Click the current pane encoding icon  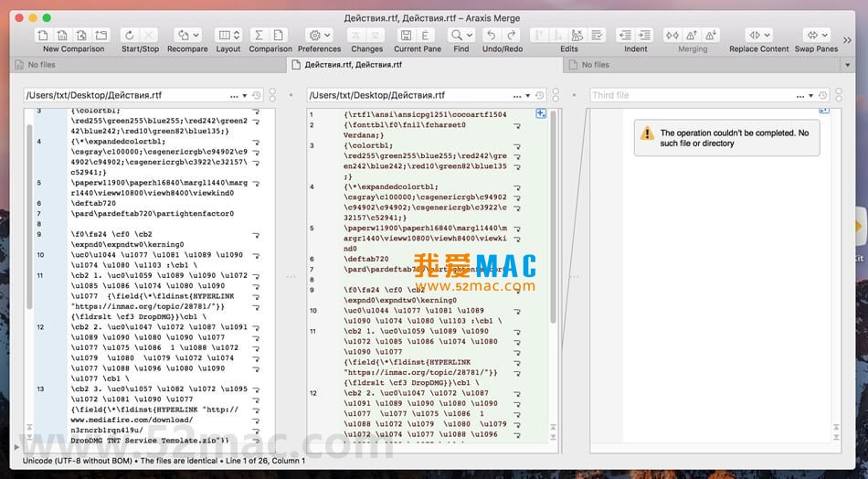[x=425, y=36]
